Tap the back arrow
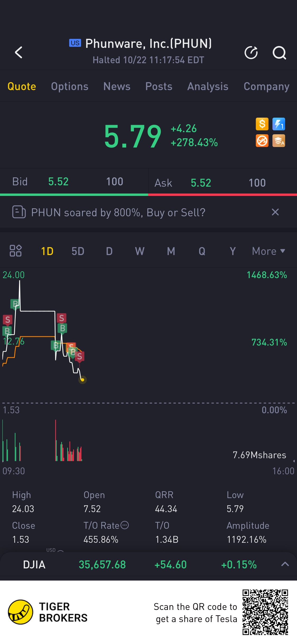The height and width of the screenshot is (644, 297). coord(18,52)
